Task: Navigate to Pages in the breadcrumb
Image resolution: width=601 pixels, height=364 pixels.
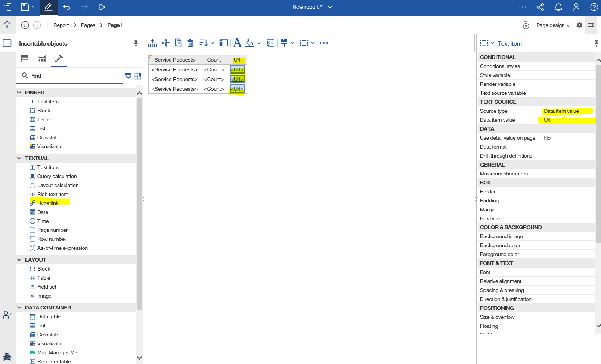Action: (88, 25)
